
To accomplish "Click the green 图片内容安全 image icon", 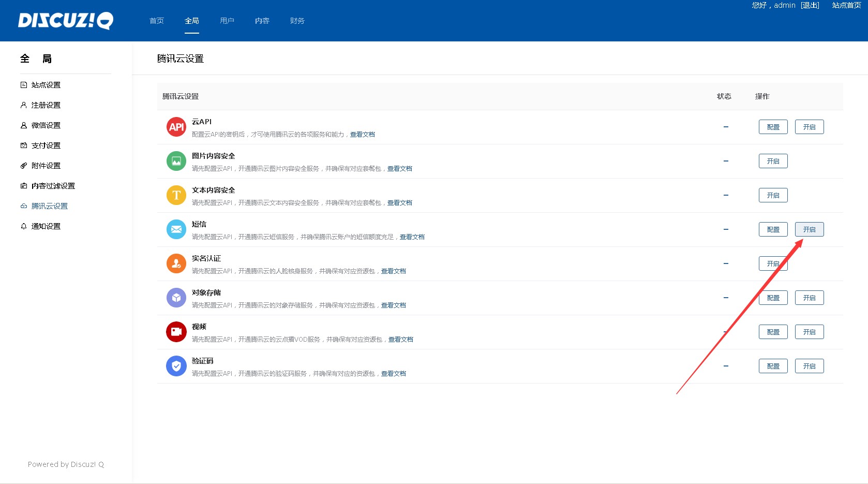I will click(x=176, y=161).
